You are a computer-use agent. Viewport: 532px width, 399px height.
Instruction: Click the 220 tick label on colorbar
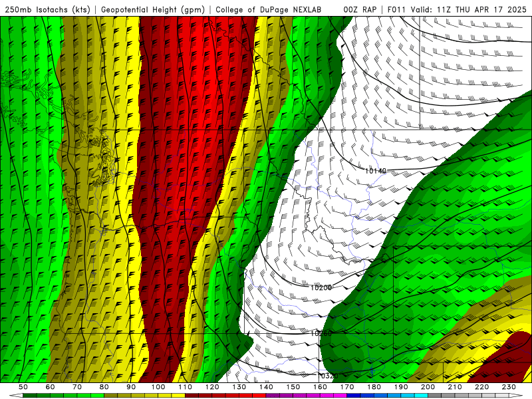click(x=482, y=387)
